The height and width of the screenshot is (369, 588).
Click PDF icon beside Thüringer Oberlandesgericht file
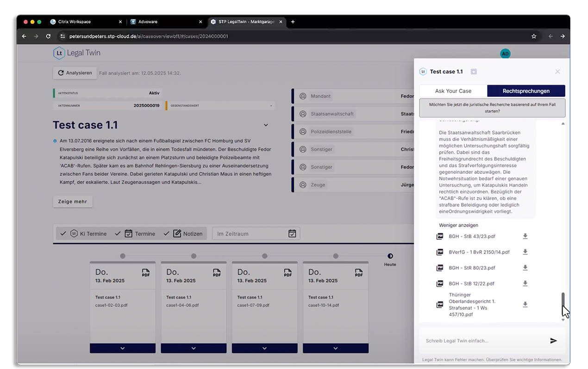coord(439,304)
